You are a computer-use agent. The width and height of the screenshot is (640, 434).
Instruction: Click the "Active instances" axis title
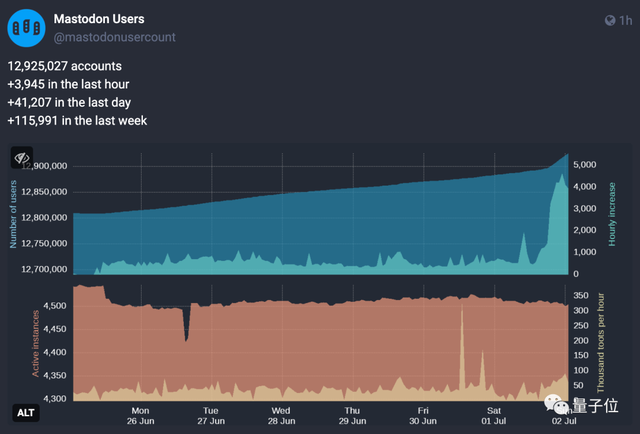(37, 343)
